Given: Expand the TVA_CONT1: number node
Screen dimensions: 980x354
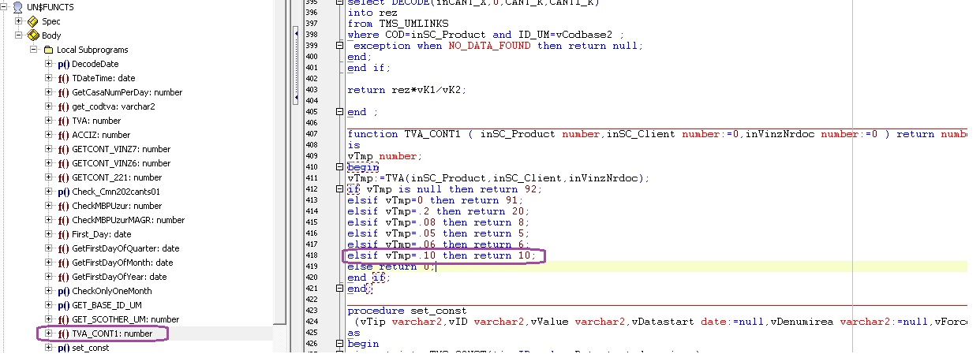Looking at the screenshot, I should tap(49, 334).
